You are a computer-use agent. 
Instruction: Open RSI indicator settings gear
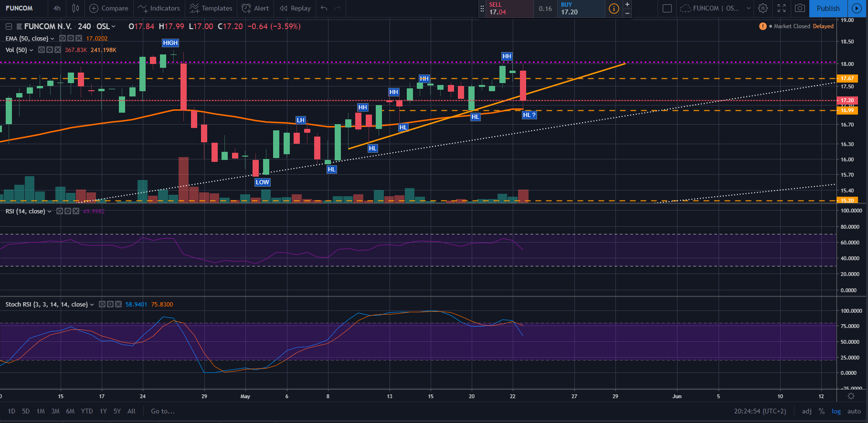click(x=68, y=211)
